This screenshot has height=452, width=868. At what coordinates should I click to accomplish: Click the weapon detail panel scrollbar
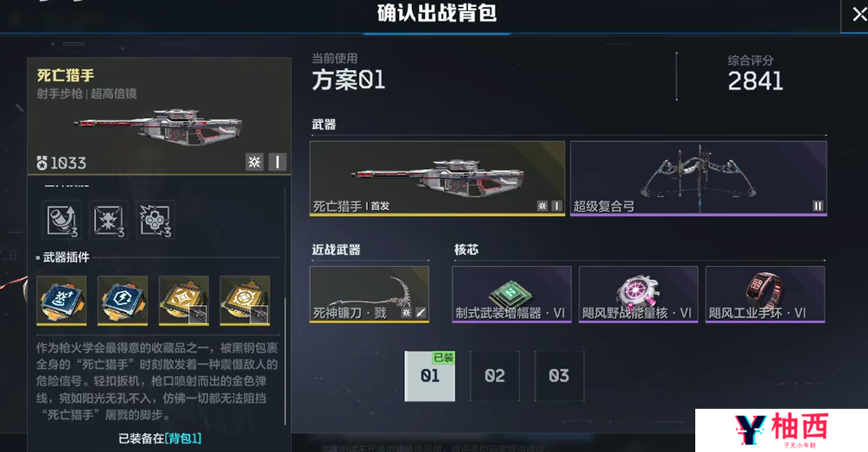pyautogui.click(x=285, y=362)
